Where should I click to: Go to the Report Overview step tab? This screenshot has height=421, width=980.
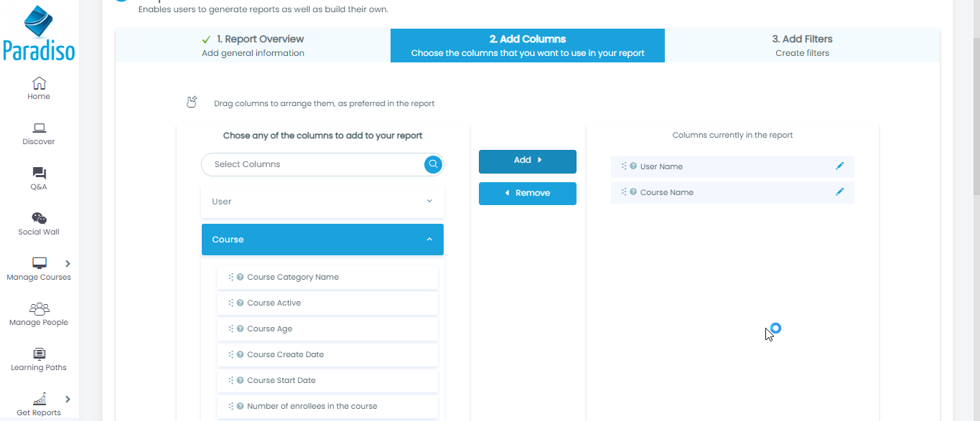253,45
